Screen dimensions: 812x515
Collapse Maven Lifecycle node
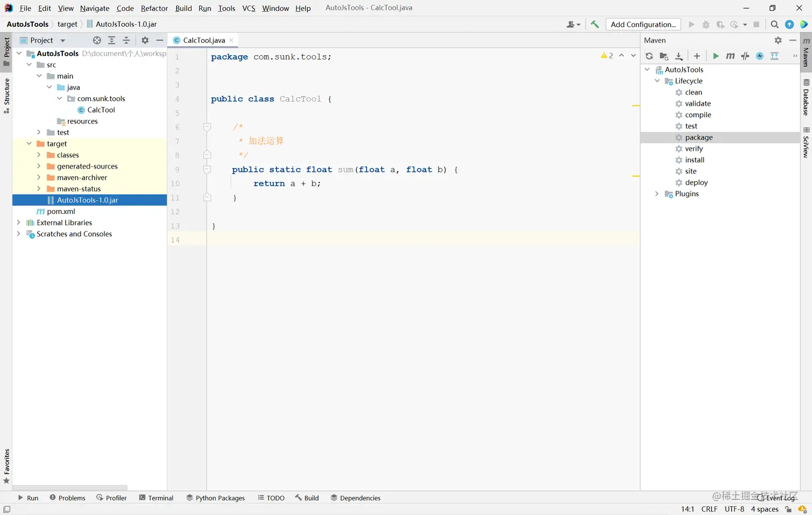coord(657,81)
